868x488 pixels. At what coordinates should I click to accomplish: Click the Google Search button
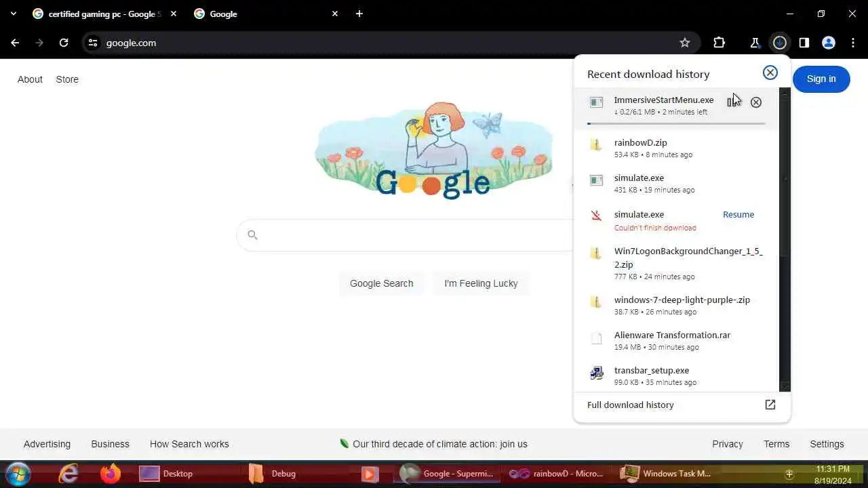(381, 283)
